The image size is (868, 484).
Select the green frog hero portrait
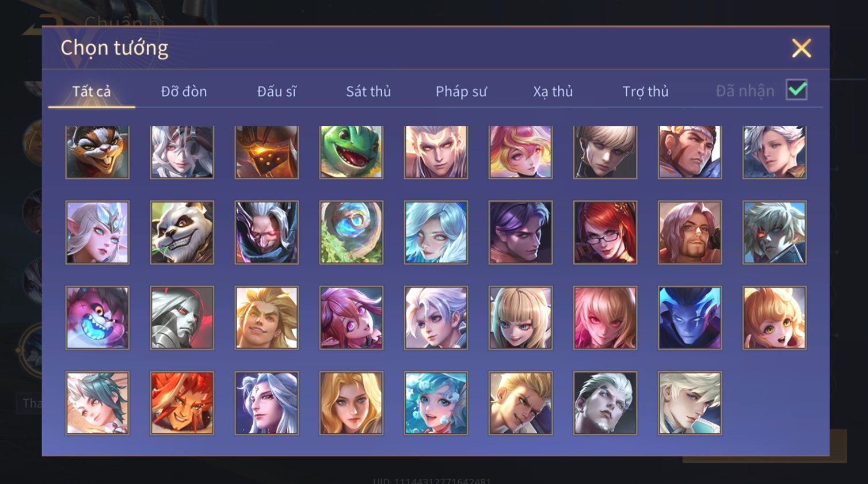pos(351,152)
